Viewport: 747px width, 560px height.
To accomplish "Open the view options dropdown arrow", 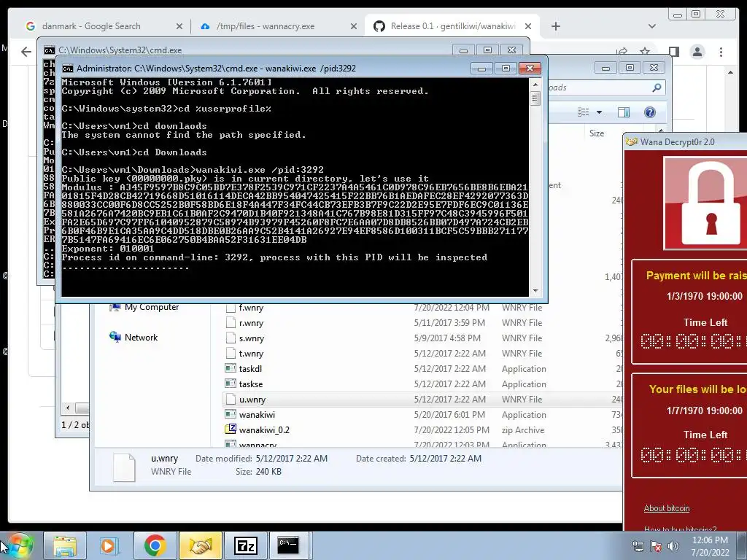I will [600, 112].
